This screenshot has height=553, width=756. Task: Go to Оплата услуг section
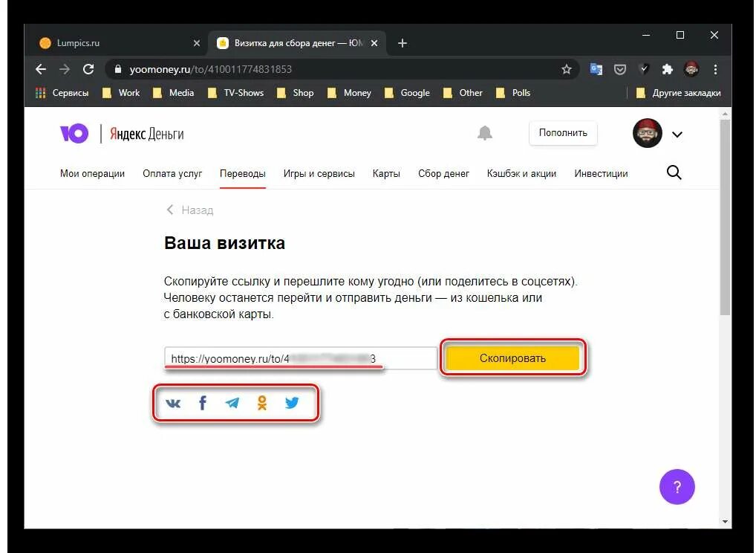(x=172, y=173)
